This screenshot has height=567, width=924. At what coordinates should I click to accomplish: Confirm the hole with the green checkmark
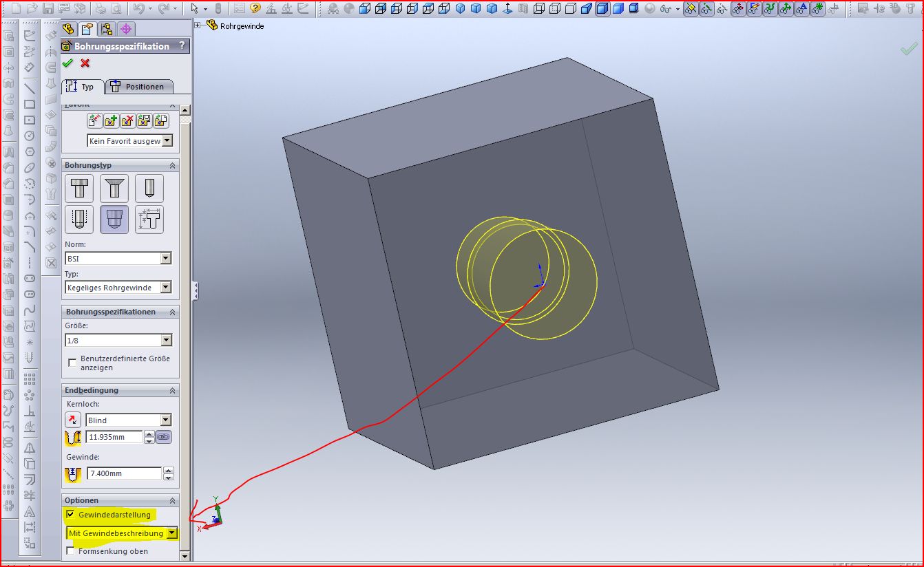click(67, 63)
